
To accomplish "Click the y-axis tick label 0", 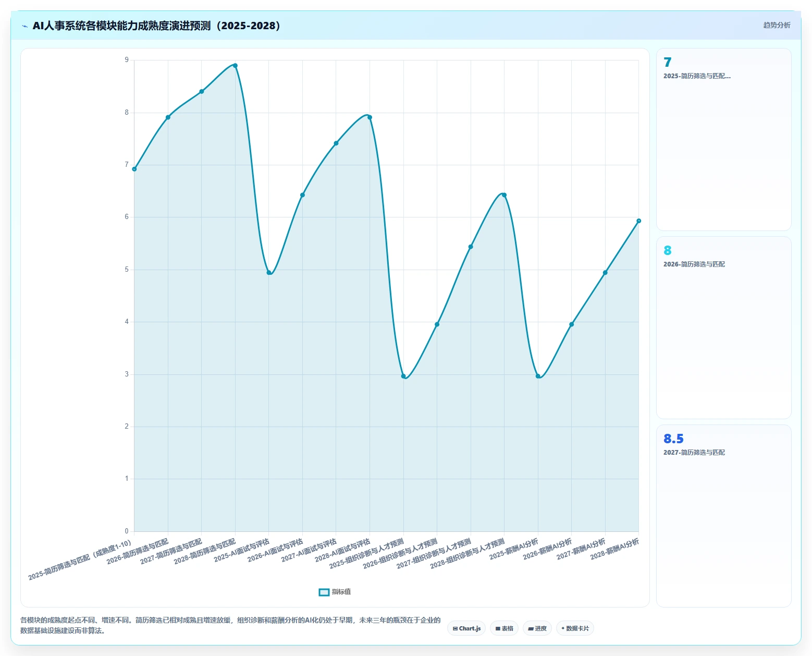I will tap(127, 531).
